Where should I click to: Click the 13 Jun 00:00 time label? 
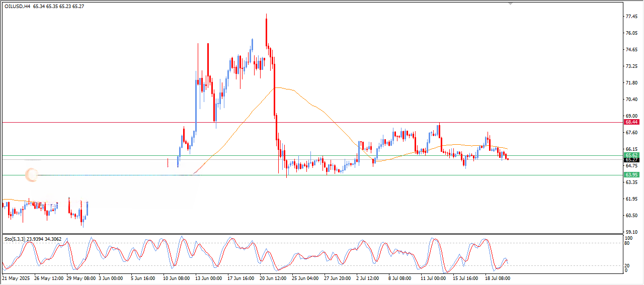209,277
